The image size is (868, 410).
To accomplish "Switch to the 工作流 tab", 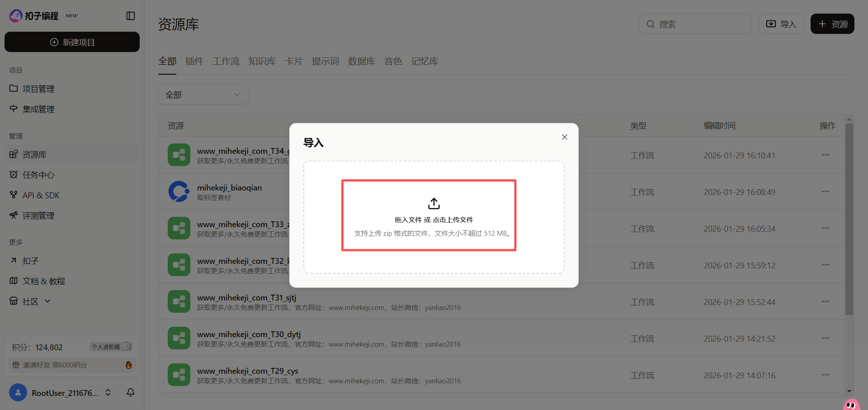I will point(226,61).
